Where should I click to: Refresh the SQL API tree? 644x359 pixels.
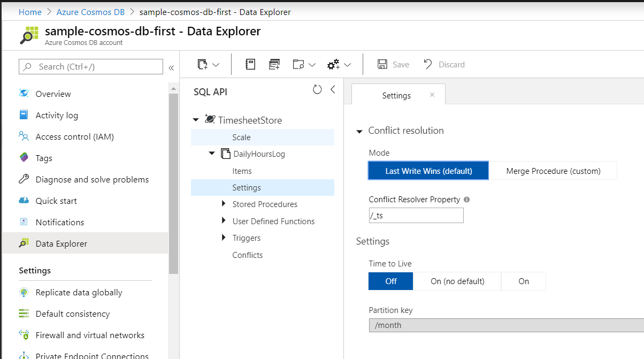pos(317,89)
